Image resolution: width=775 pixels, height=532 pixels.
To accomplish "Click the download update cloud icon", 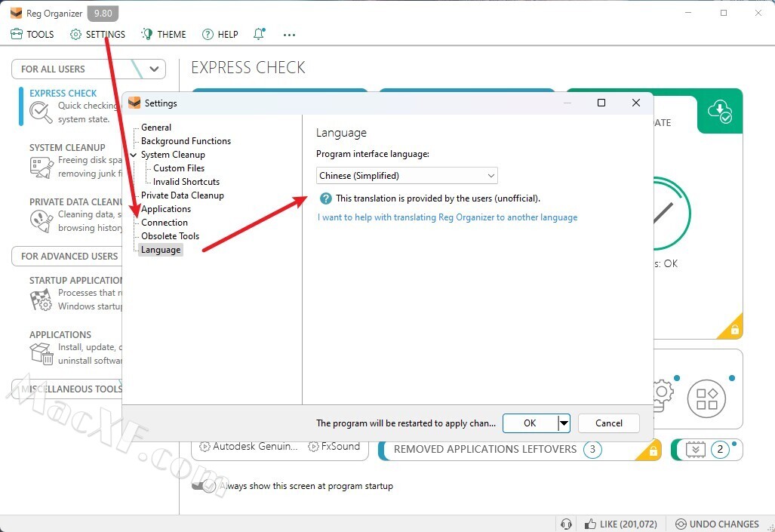I will click(719, 111).
